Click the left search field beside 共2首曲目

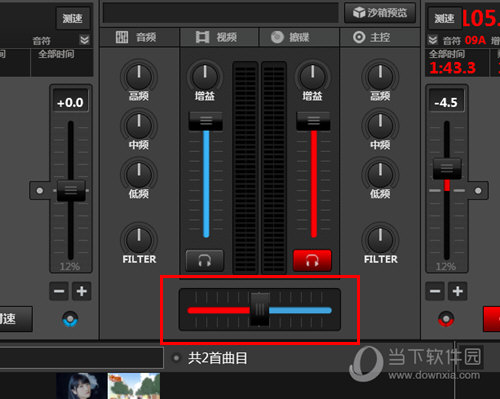tap(82, 358)
